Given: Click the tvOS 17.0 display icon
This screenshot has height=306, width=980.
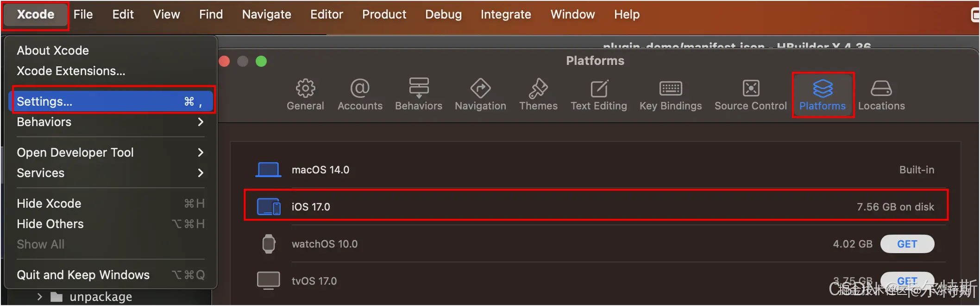Looking at the screenshot, I should [269, 280].
